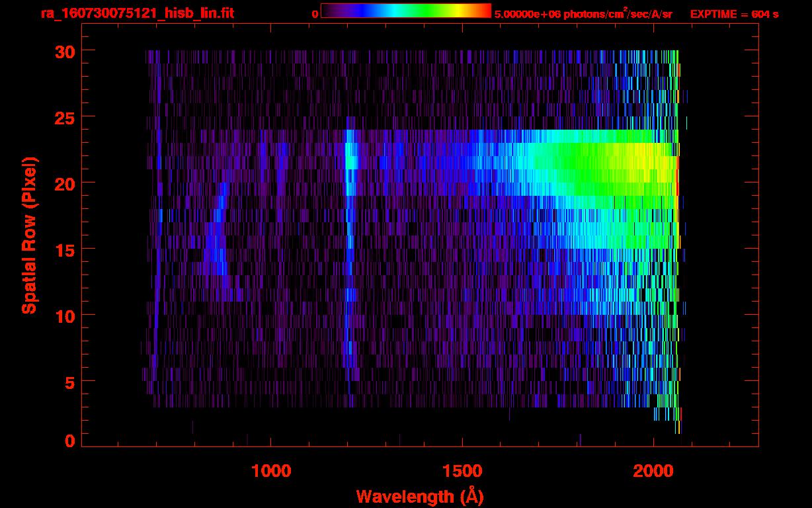This screenshot has width=812, height=508.
Task: Click the 2000 wavelength tick label
Action: [x=653, y=470]
